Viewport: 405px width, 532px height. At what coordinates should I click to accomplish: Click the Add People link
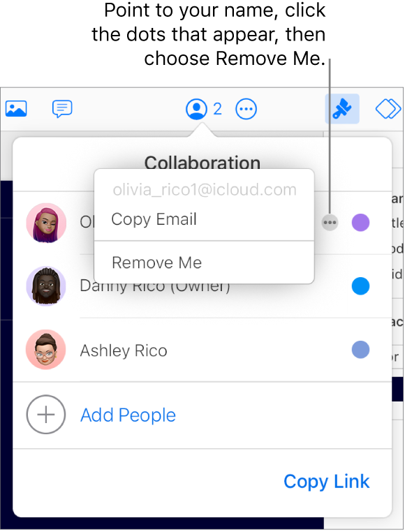tap(128, 415)
